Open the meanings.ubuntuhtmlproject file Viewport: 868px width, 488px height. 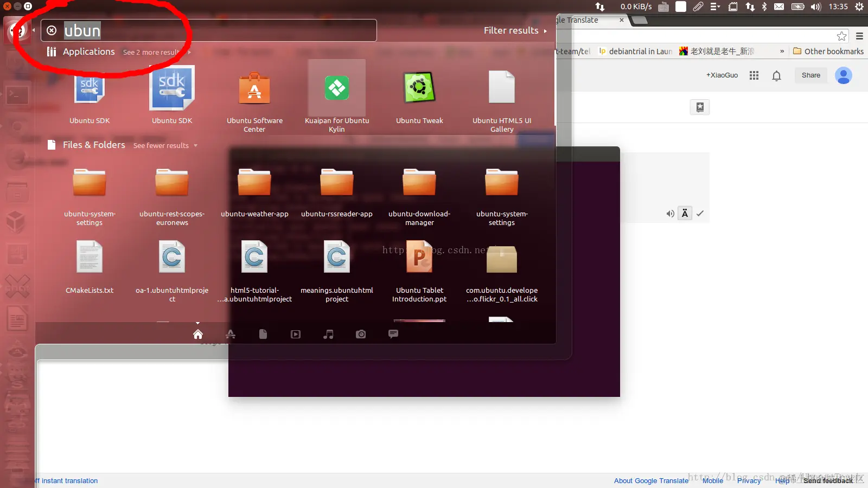pyautogui.click(x=337, y=271)
